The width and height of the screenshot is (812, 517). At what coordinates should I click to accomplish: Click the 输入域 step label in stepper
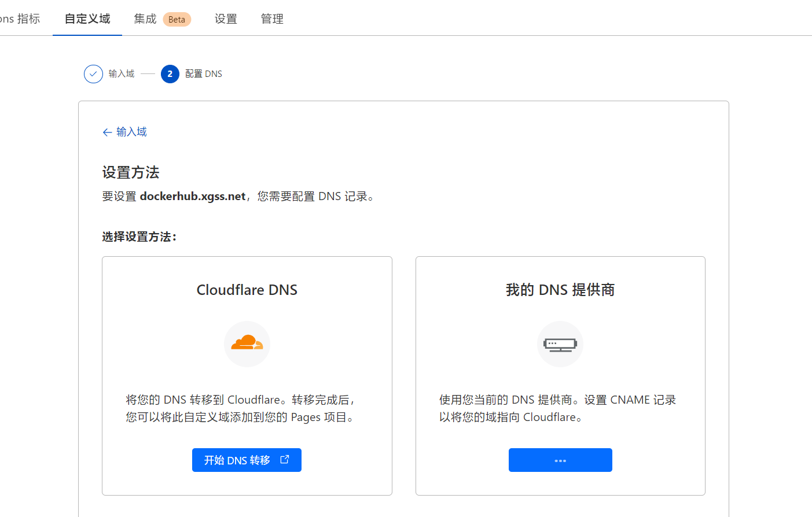click(x=122, y=74)
